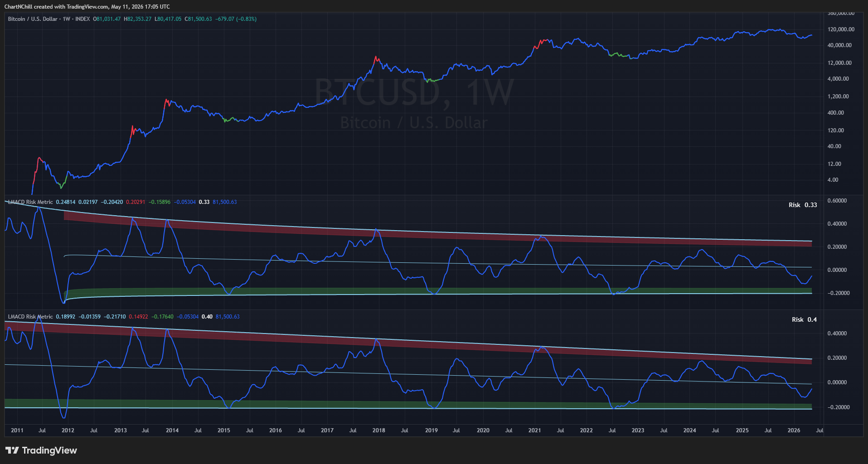The image size is (868, 464).
Task: Click the 2011 label on the time axis
Action: tap(17, 430)
